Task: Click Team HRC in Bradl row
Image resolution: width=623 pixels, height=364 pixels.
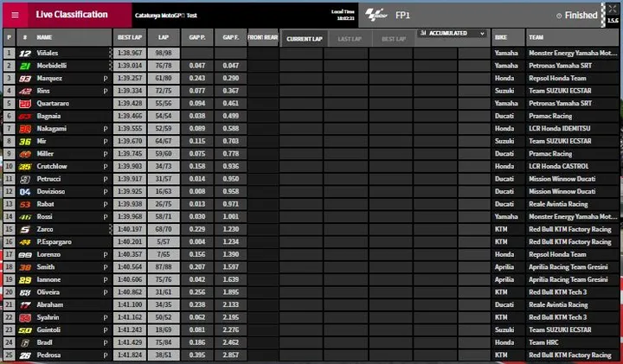Action: point(543,342)
